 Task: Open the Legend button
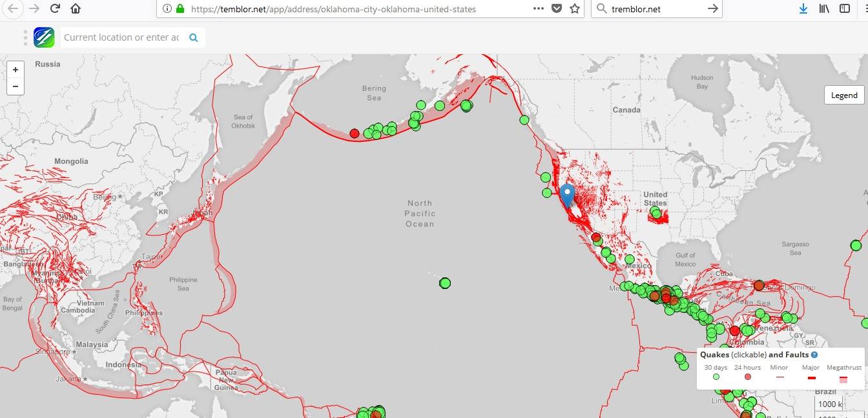[x=844, y=95]
